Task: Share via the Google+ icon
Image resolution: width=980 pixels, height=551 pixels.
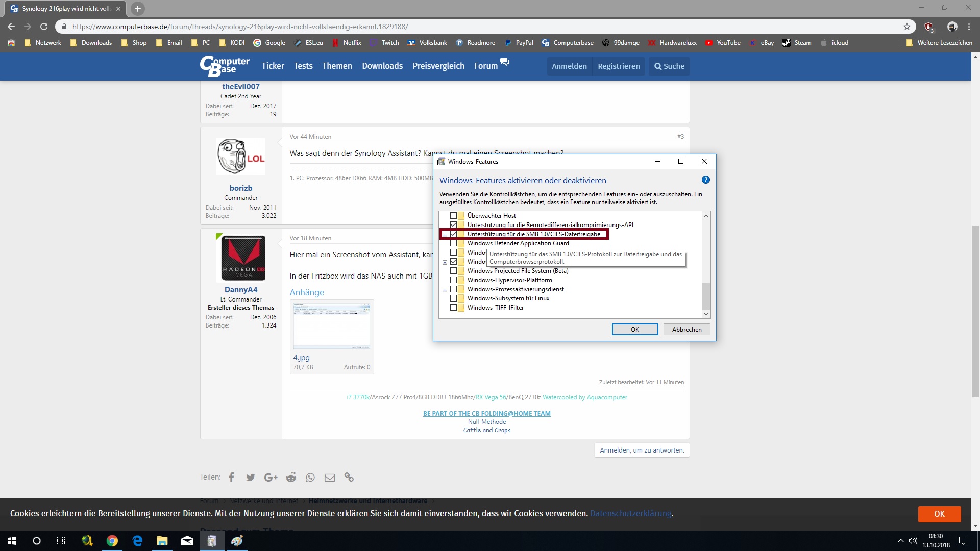Action: 271,478
